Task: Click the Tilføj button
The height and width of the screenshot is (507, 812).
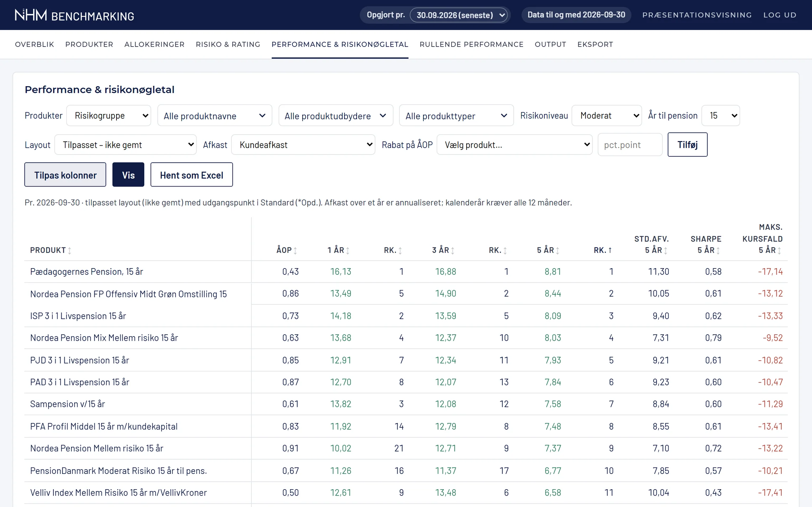Action: pos(687,145)
